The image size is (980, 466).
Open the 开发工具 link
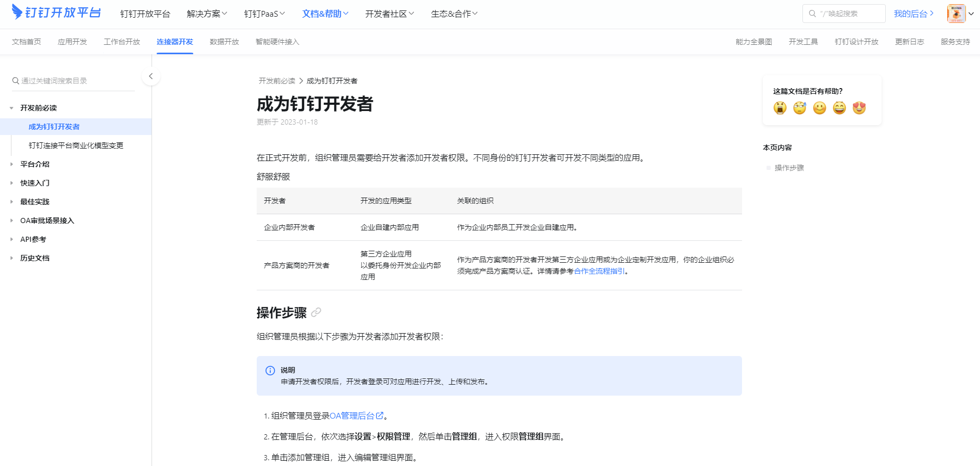point(803,42)
